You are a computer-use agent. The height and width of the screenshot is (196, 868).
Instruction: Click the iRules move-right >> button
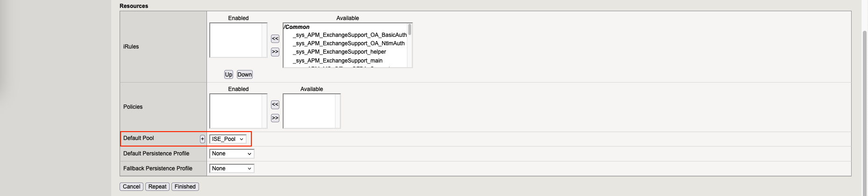(x=275, y=52)
